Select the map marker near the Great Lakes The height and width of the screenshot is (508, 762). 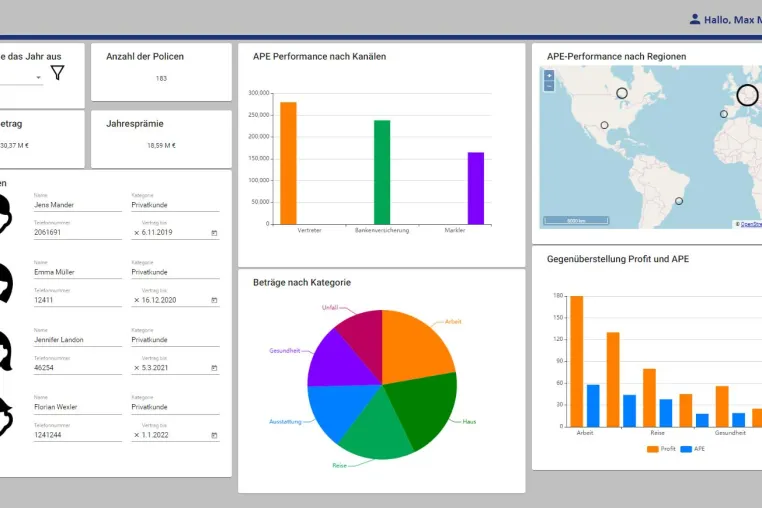(x=622, y=93)
